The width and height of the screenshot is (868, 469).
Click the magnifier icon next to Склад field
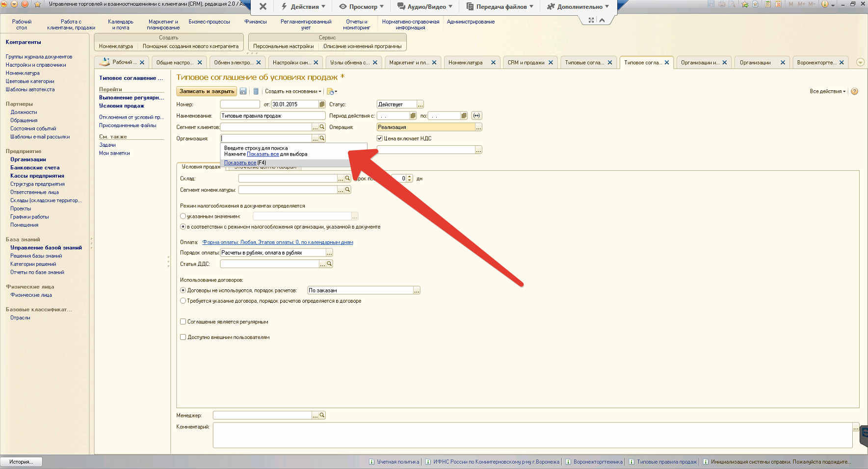[x=347, y=179]
